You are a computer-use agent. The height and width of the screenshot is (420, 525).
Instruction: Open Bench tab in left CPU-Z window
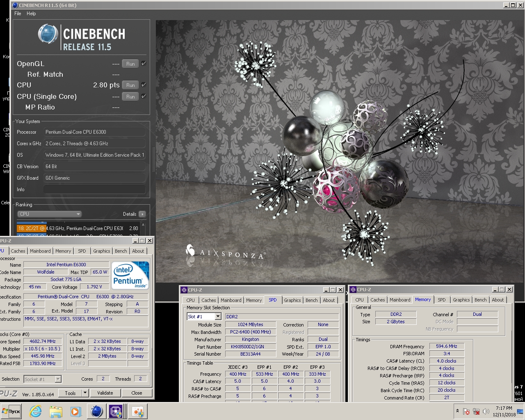coord(121,251)
